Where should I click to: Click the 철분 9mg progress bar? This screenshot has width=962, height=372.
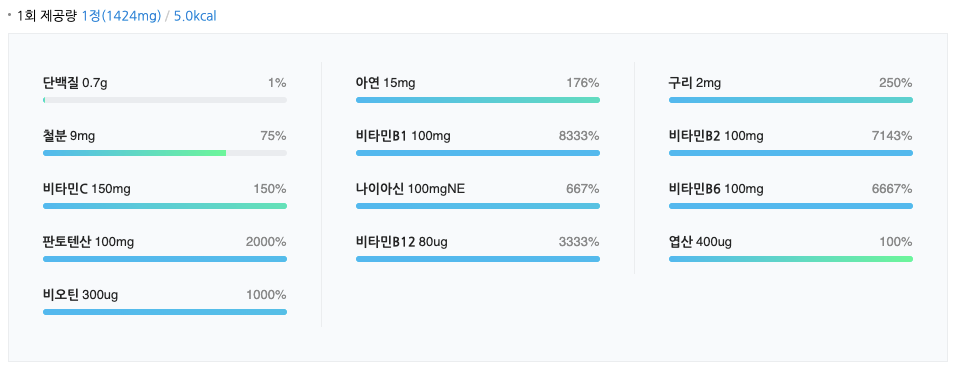[165, 153]
